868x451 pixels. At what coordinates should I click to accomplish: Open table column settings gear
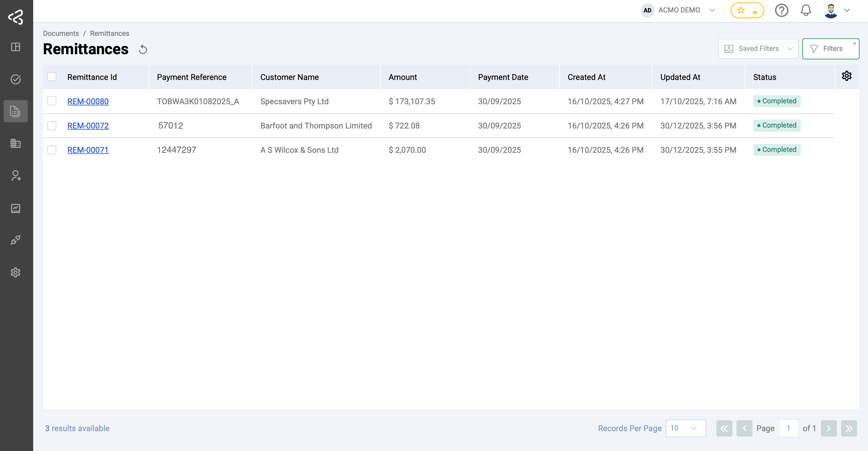tap(847, 76)
